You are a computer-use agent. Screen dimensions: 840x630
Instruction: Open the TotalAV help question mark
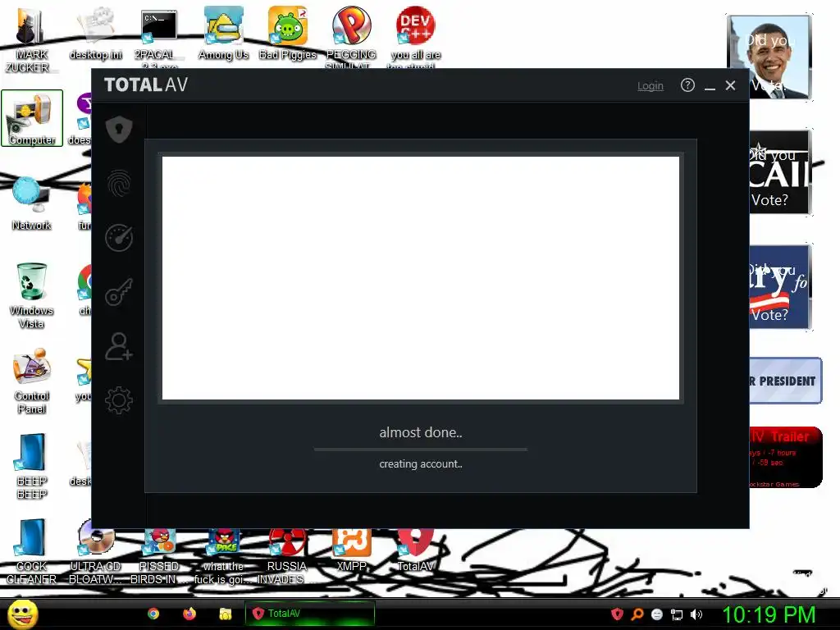coord(687,85)
